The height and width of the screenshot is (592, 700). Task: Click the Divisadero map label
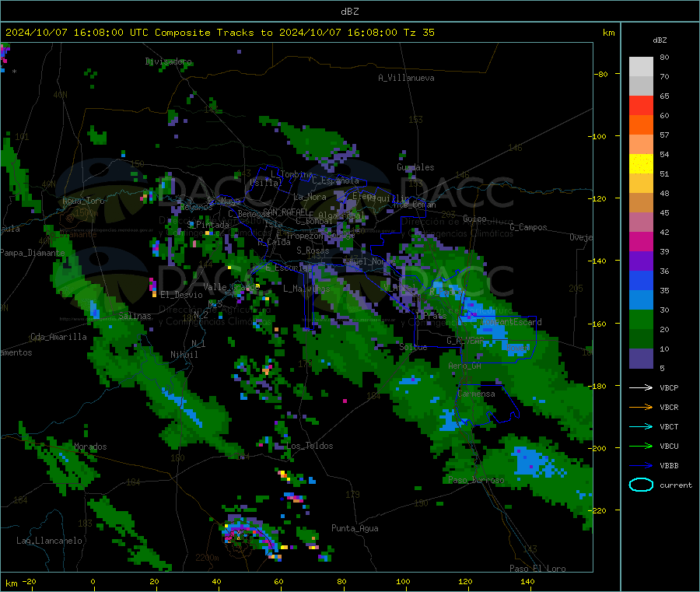coord(168,61)
